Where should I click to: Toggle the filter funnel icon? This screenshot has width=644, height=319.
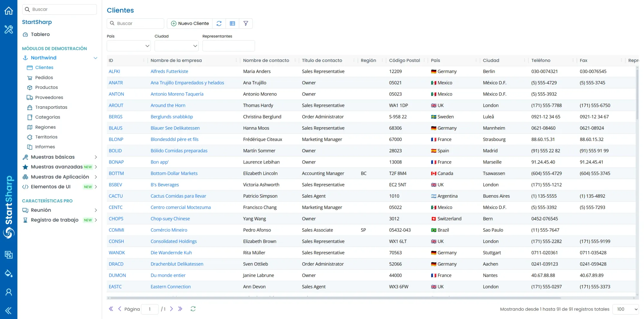(246, 23)
